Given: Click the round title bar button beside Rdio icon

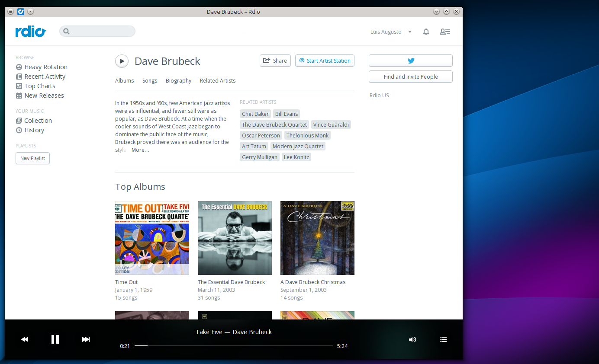Looking at the screenshot, I should 30,12.
